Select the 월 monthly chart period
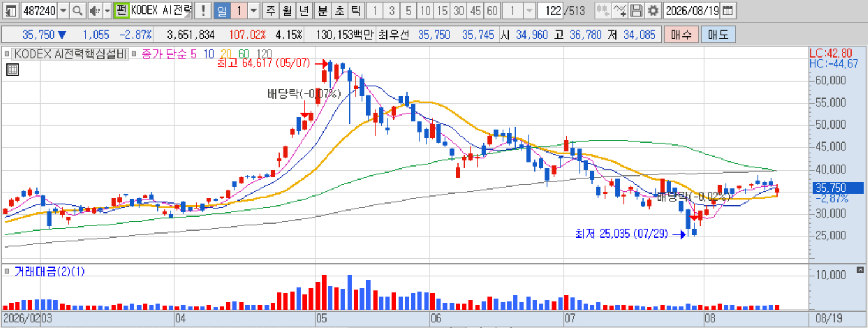Viewport: 868px width, 328px height. point(287,11)
